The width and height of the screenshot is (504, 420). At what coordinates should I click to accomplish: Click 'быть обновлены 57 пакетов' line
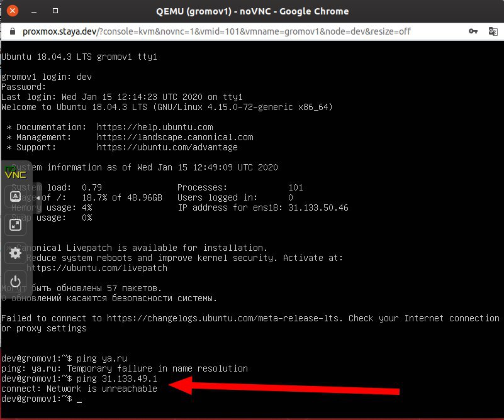pos(96,288)
